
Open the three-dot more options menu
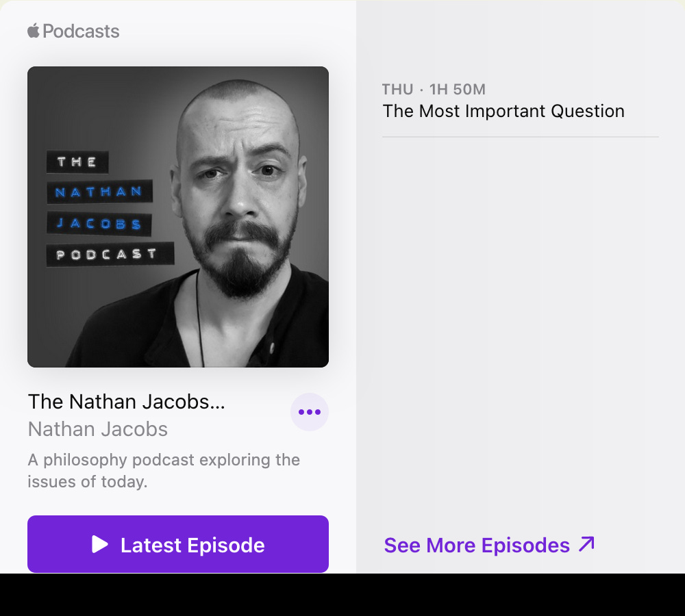(310, 411)
